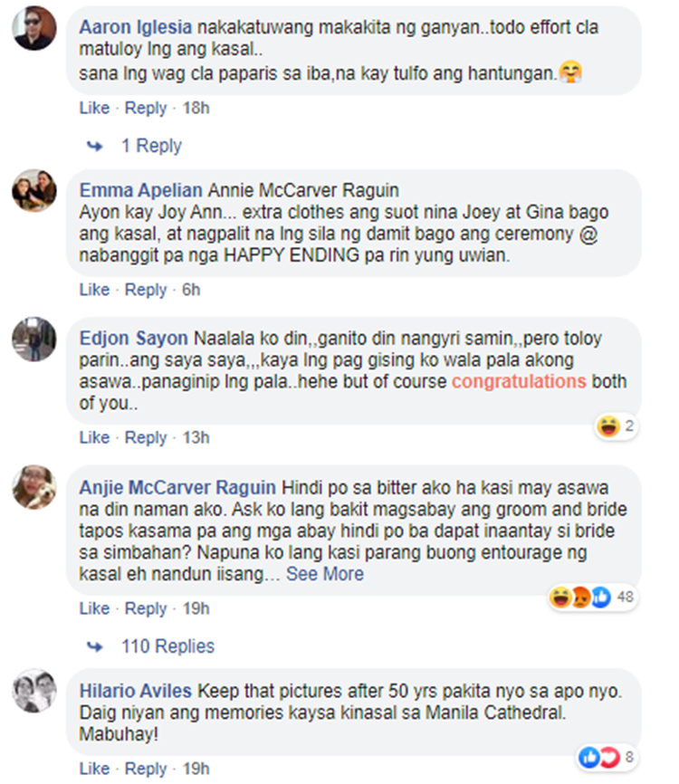Viewport: 679px width, 784px height.
Task: Expand the 1 Reply thread arrow
Action: (95, 146)
